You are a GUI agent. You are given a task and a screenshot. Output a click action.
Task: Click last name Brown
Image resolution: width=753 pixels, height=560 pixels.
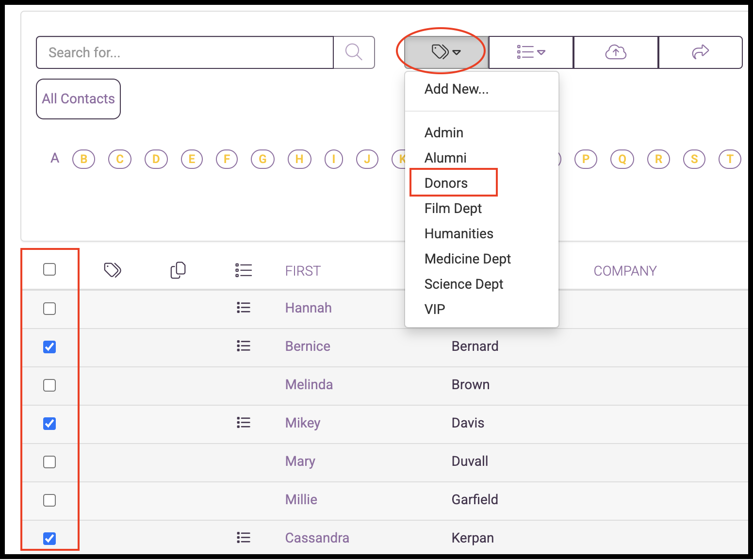[x=470, y=384]
